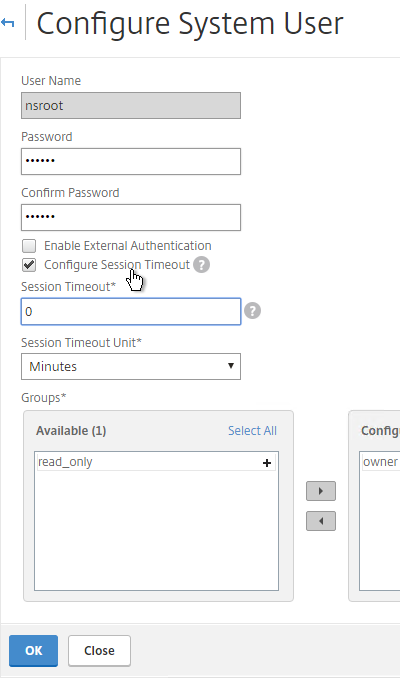Click the back arrow next to the title

(x=7, y=22)
